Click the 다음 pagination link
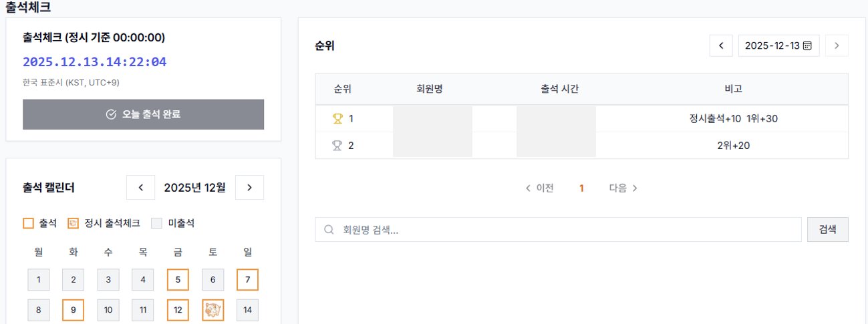Image resolution: width=868 pixels, height=324 pixels. point(623,188)
